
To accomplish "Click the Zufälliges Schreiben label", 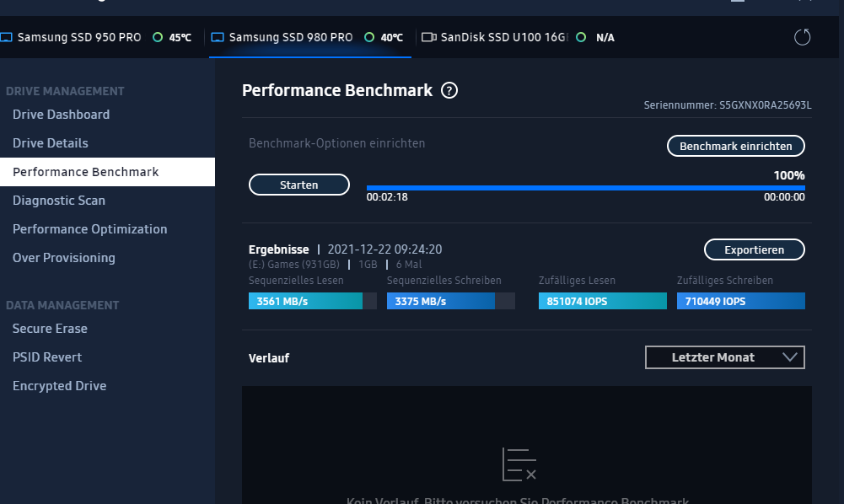I will (x=725, y=281).
